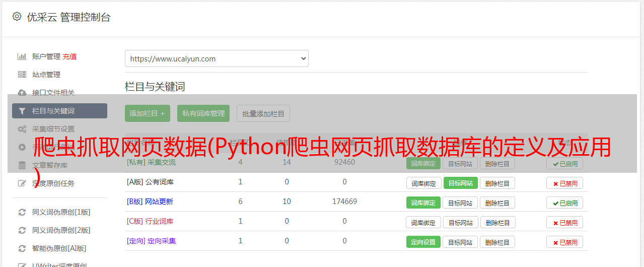Click the 4 count in 采集交流 row
644x267 pixels.
[240, 162]
